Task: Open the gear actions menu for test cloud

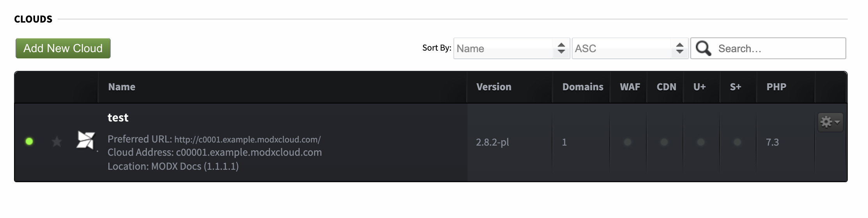Action: click(x=830, y=122)
